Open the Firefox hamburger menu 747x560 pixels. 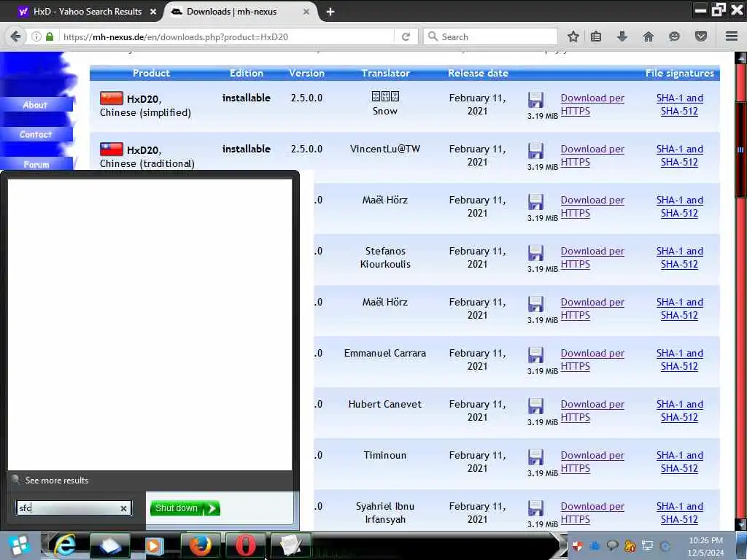click(x=732, y=36)
